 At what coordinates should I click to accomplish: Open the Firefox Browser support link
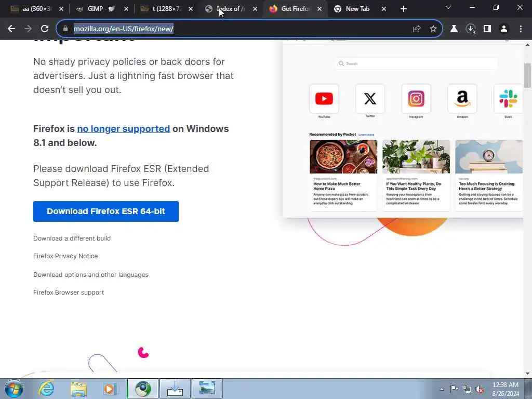[x=69, y=292]
